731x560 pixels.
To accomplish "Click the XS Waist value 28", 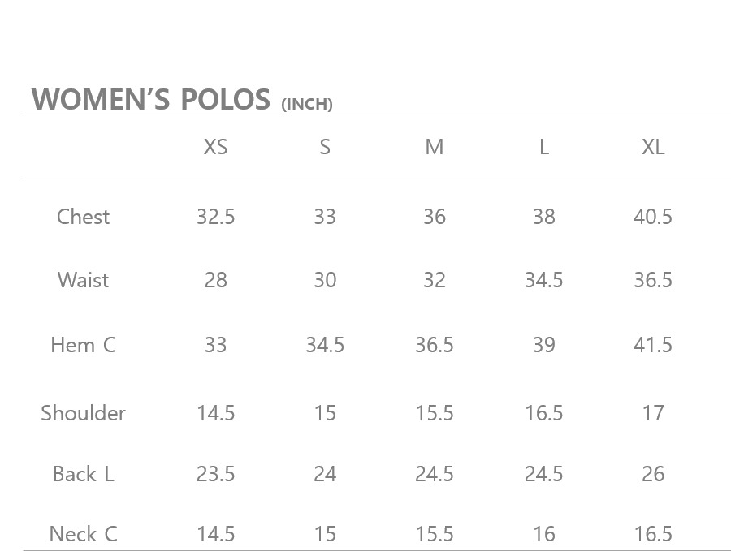I will (215, 280).
